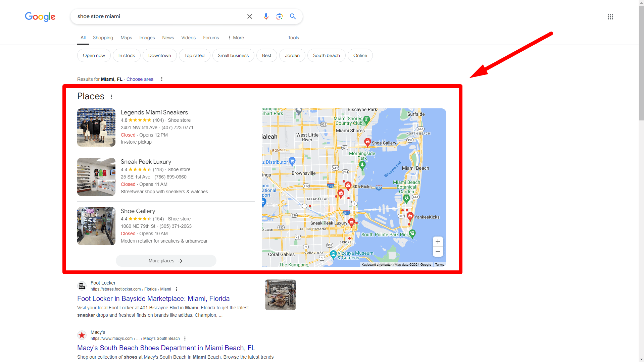
Task: Apply the South beach filter
Action: 326,55
